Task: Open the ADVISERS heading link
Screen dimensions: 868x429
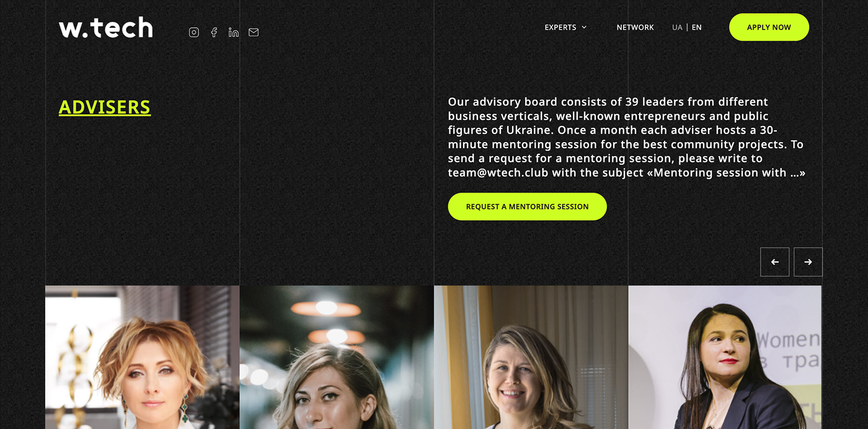Action: 105,107
